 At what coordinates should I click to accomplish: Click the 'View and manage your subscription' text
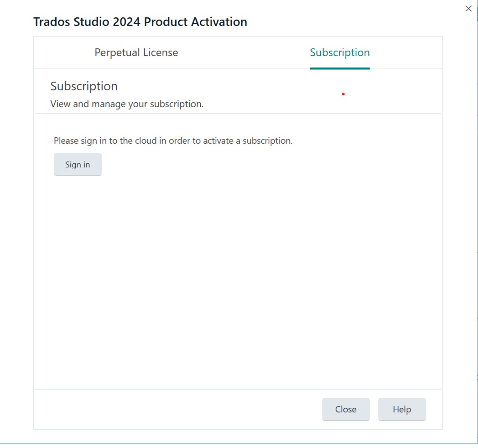(127, 104)
